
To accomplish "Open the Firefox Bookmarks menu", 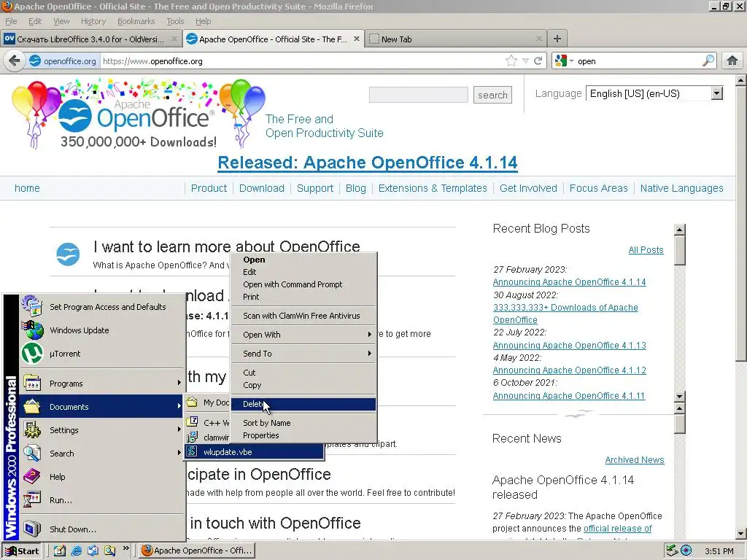I will coord(136,21).
